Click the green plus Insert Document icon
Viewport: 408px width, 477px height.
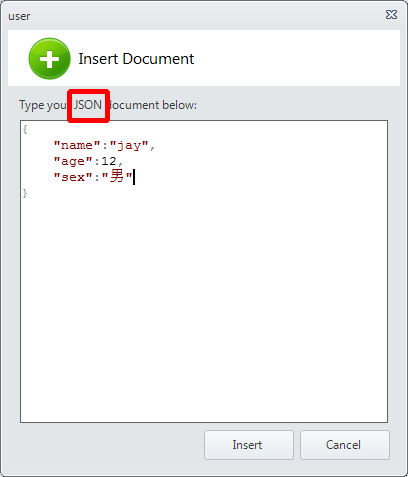tap(49, 59)
